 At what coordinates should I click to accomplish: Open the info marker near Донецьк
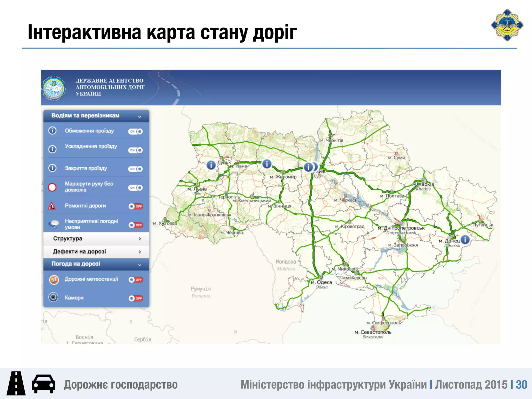coord(465,239)
